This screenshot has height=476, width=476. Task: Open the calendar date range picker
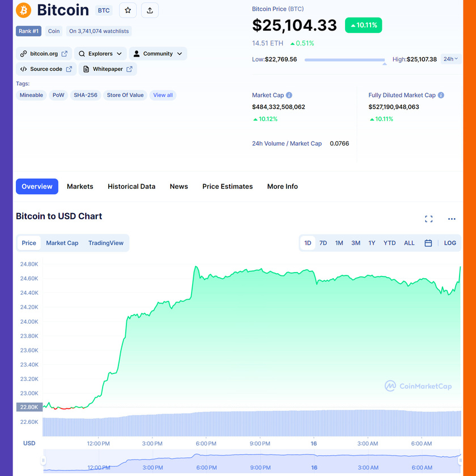(428, 243)
